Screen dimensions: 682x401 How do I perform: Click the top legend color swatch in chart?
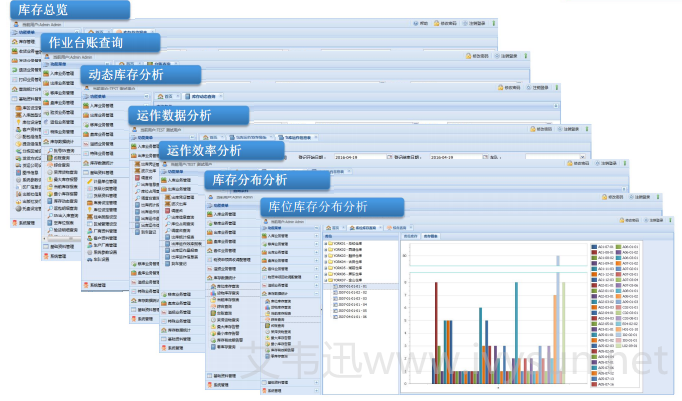point(594,245)
